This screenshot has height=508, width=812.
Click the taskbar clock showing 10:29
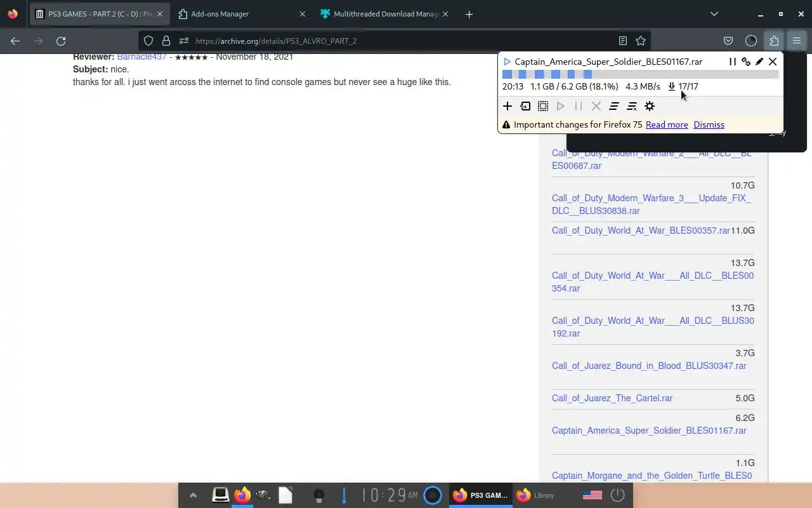[390, 495]
